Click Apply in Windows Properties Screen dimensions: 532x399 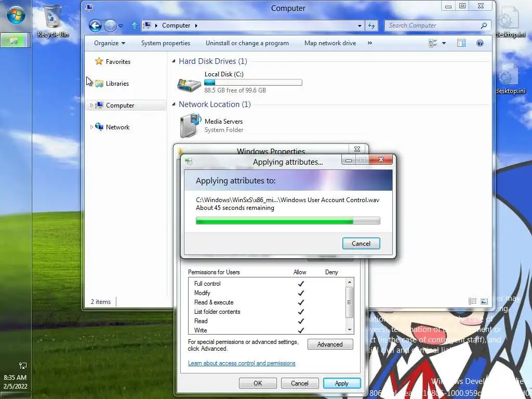click(342, 383)
